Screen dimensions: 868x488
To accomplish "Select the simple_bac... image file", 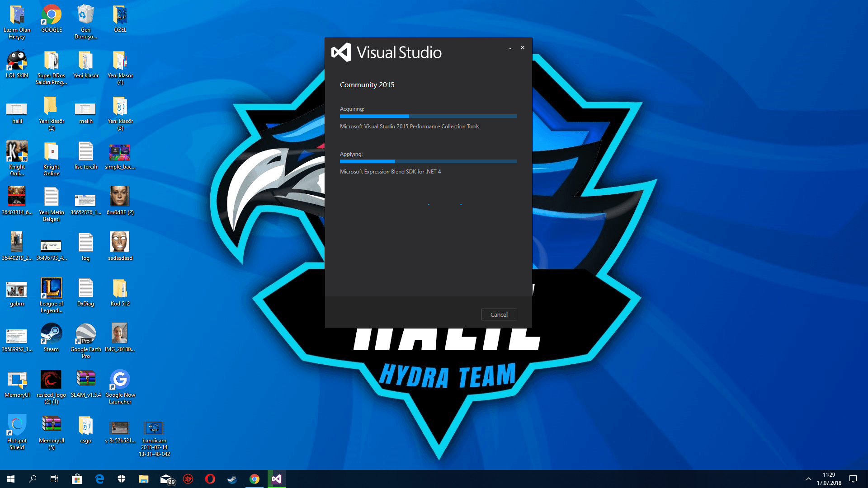I will [x=120, y=156].
